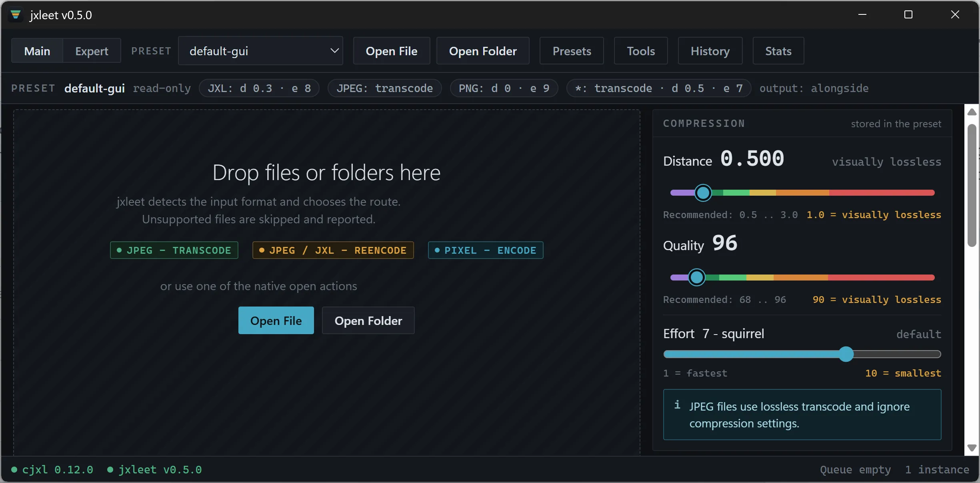Click the Distance value 0.500
The image size is (980, 483).
(752, 158)
